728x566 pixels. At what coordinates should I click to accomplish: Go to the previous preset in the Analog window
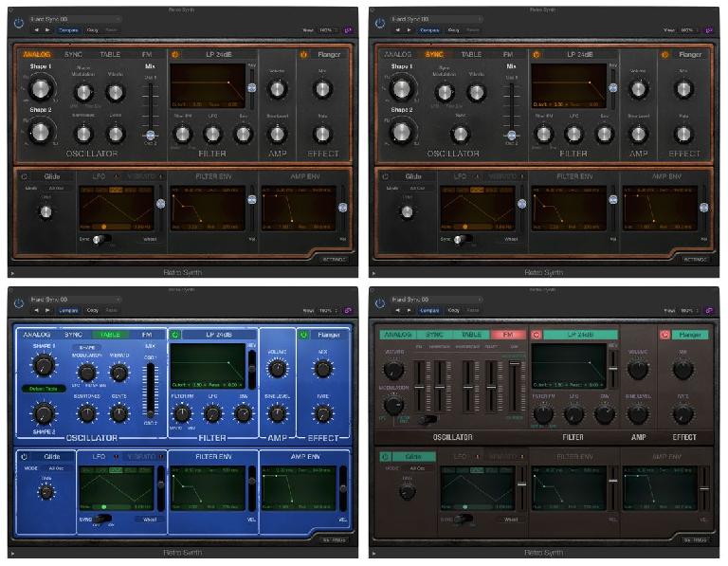point(36,30)
